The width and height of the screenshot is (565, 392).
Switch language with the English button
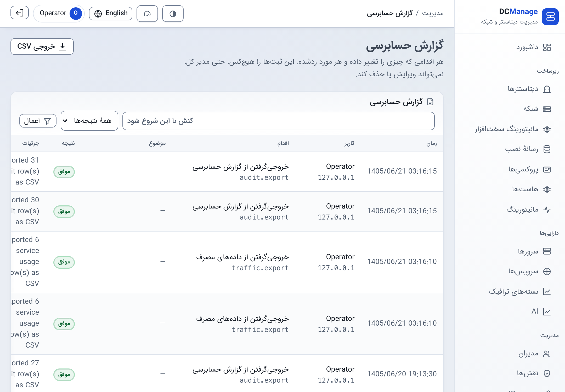click(111, 13)
